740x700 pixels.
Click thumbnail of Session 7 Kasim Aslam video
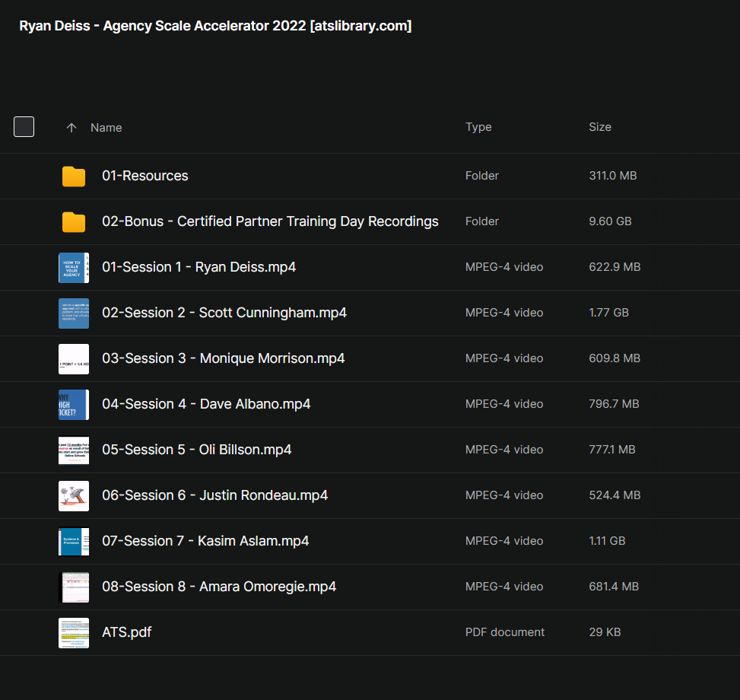point(74,542)
